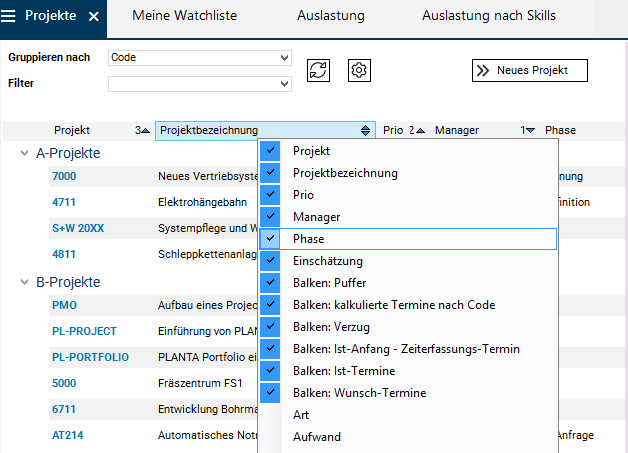The width and height of the screenshot is (628, 453).
Task: Click the sort arrow in Projekt column header
Action: pos(146,131)
